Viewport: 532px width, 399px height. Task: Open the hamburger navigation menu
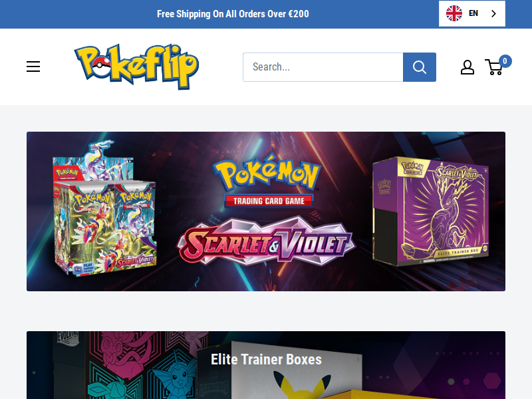coord(33,66)
